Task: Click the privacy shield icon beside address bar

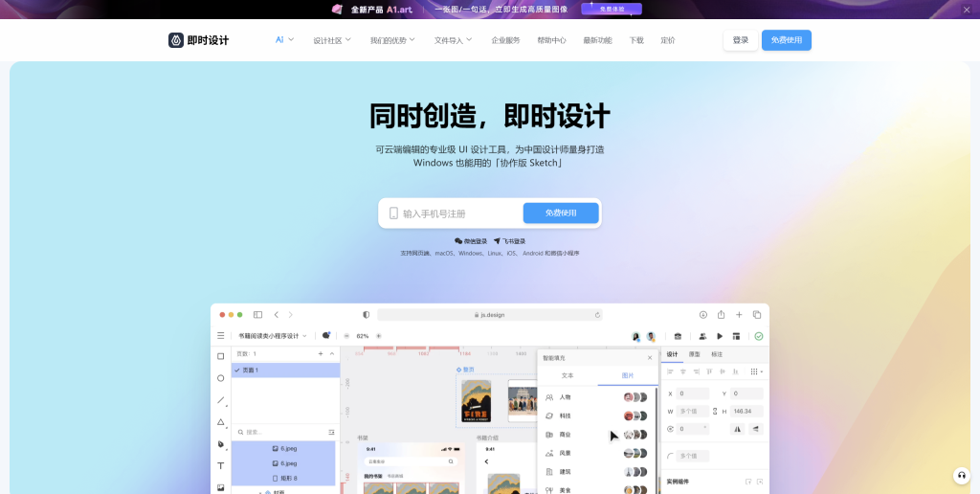Action: click(x=367, y=315)
